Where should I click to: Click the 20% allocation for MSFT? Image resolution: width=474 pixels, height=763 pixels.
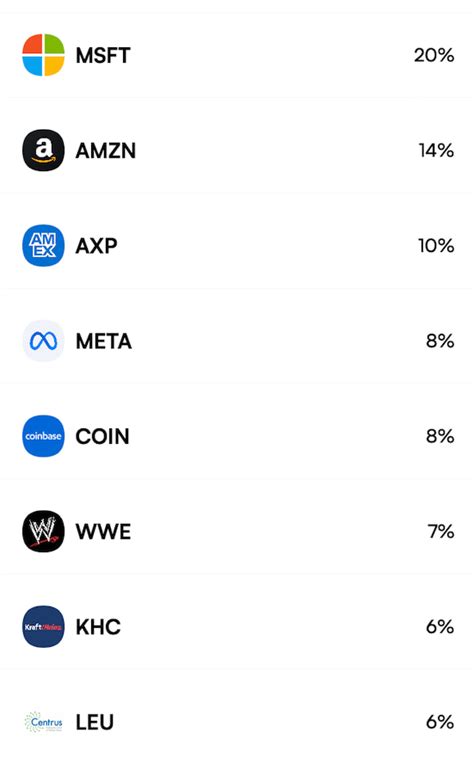[434, 55]
